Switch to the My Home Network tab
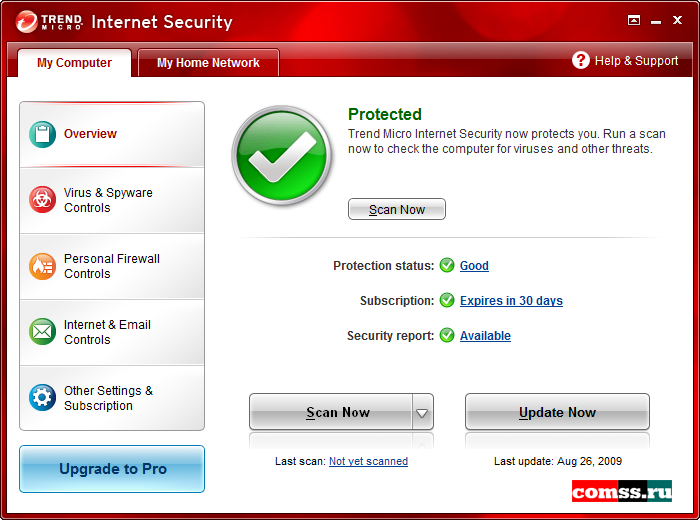The width and height of the screenshot is (700, 520). pos(208,62)
